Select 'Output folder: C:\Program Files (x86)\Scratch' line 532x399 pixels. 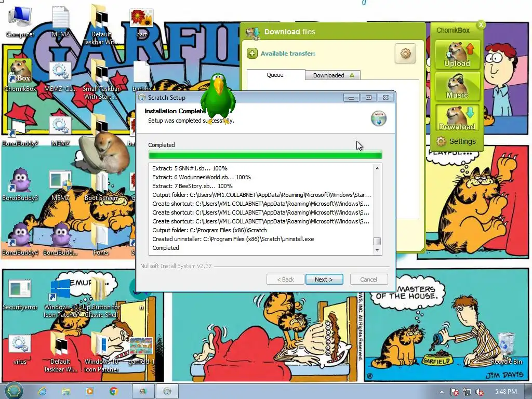click(209, 230)
